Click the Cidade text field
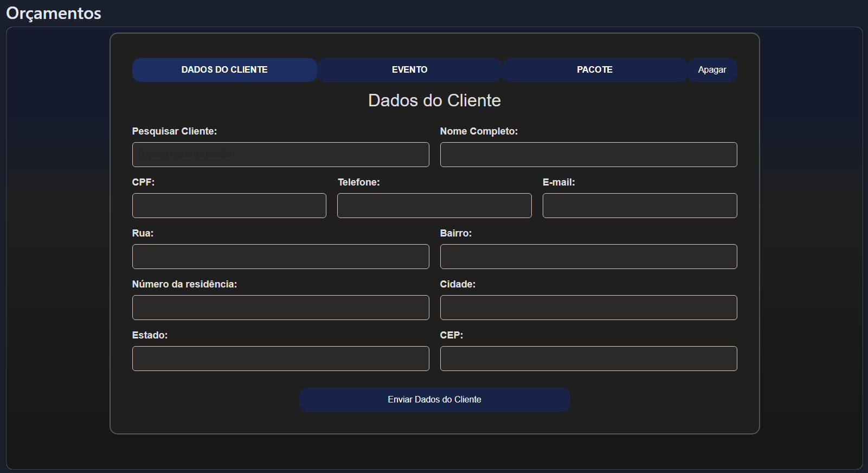 [x=588, y=308]
